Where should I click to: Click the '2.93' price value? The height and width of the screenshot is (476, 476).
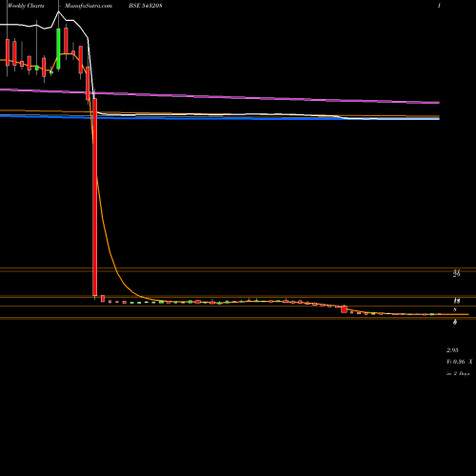point(452,350)
